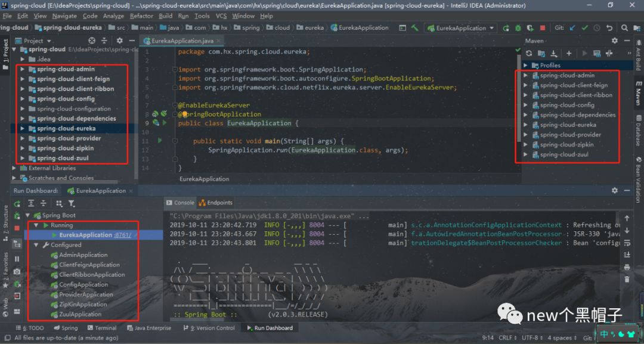This screenshot has height=344, width=644.
Task: Click run gutter icon beside main method
Action: coord(160,141)
